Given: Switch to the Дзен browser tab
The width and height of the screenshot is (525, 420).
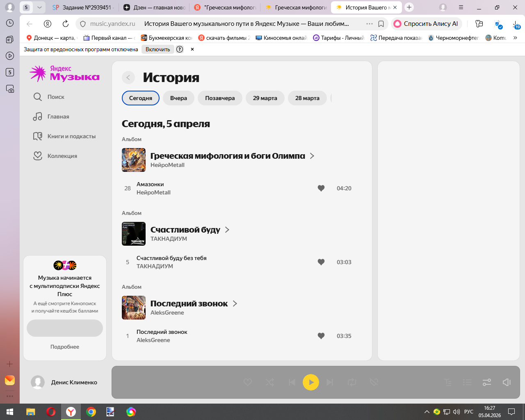Looking at the screenshot, I should 154,7.
